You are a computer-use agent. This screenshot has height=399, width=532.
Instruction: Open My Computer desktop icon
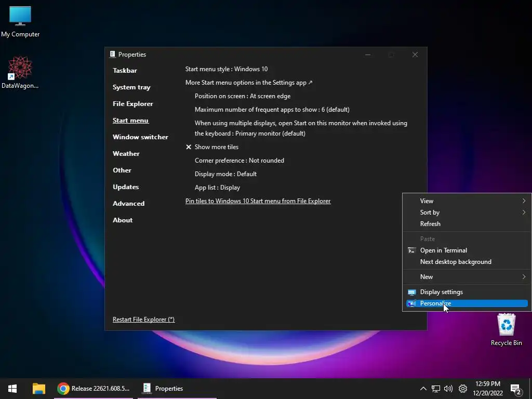click(20, 22)
